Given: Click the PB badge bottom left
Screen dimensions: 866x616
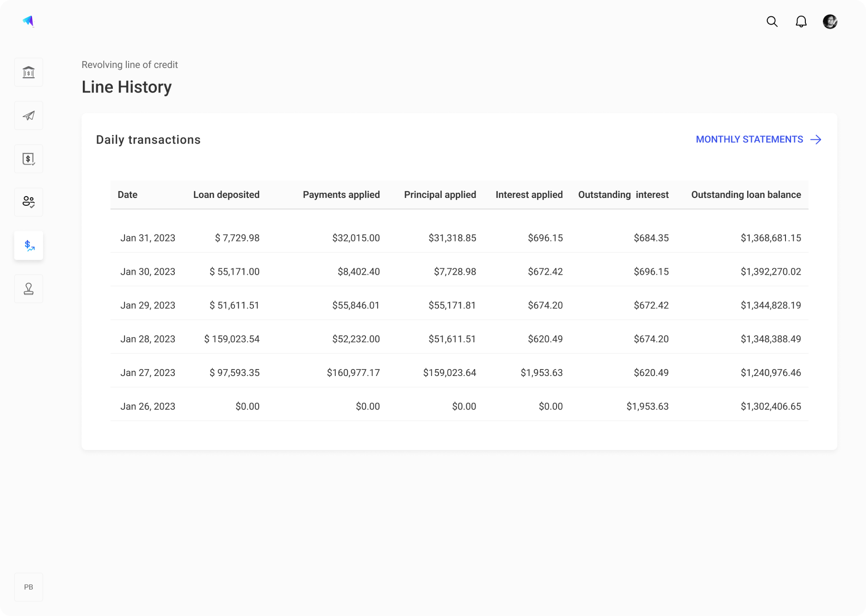Looking at the screenshot, I should (x=28, y=587).
